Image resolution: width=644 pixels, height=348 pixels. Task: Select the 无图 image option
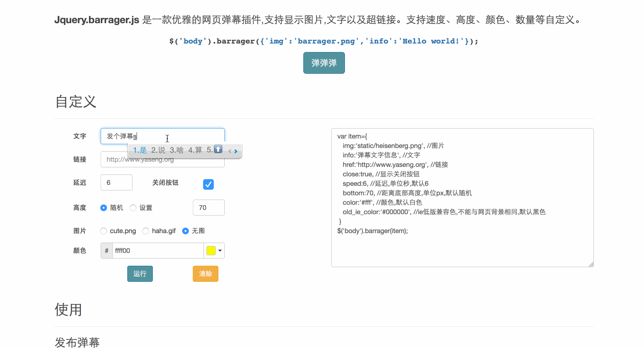tap(185, 231)
